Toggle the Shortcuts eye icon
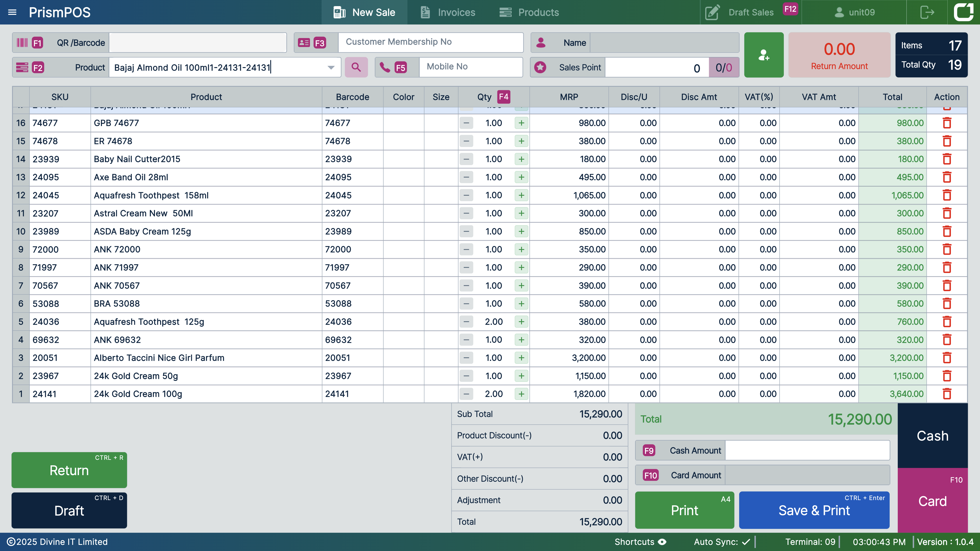The image size is (980, 551). pos(662,542)
